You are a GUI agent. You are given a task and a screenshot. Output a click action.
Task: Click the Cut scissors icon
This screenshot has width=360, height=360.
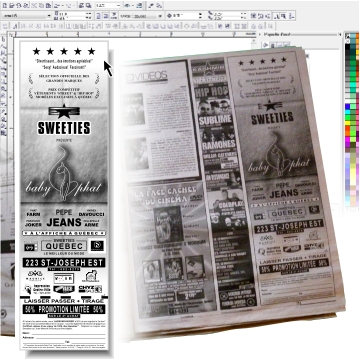34,6
